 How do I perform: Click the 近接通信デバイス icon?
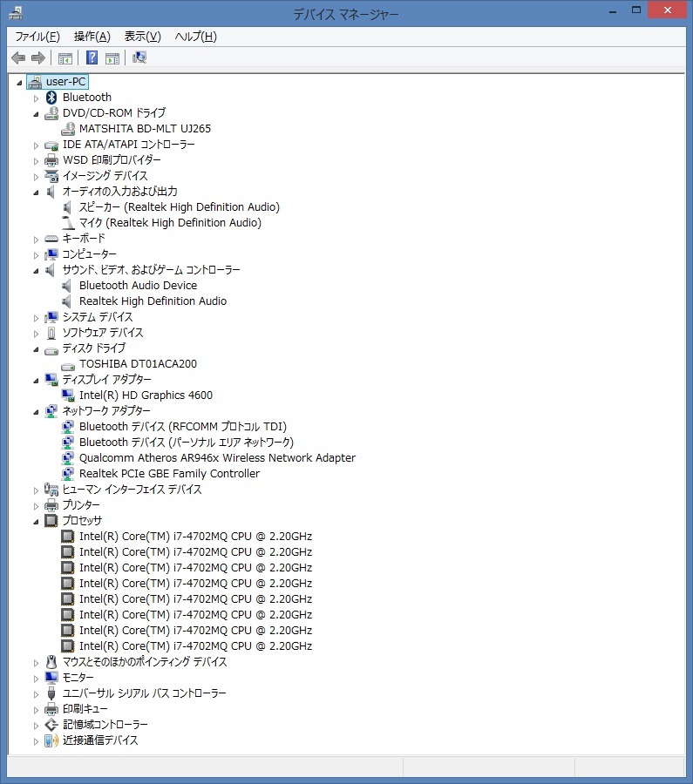coord(51,740)
